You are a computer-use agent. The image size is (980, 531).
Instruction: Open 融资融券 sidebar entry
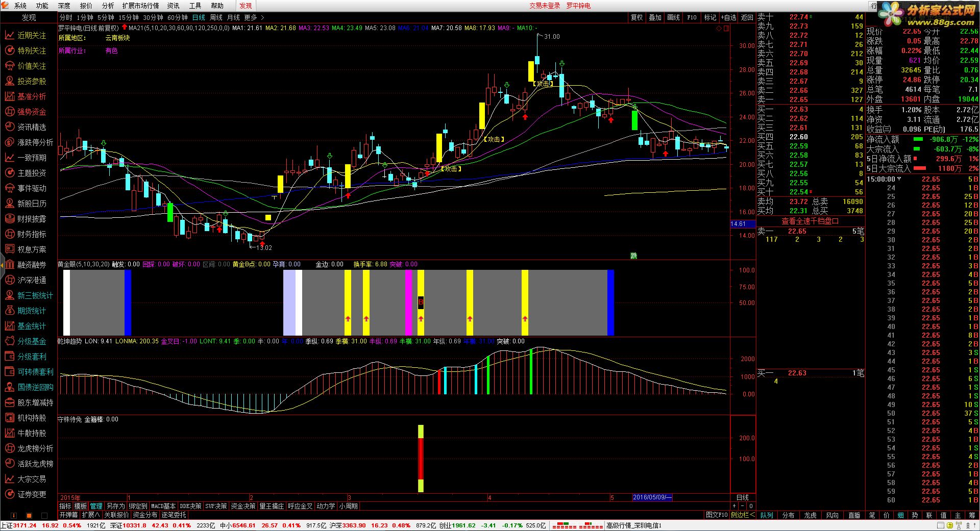tap(26, 265)
